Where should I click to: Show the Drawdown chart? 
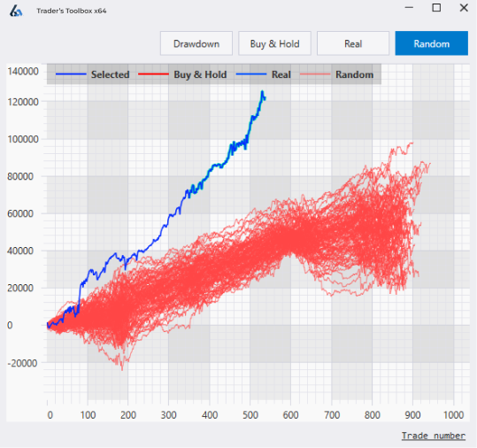(196, 43)
